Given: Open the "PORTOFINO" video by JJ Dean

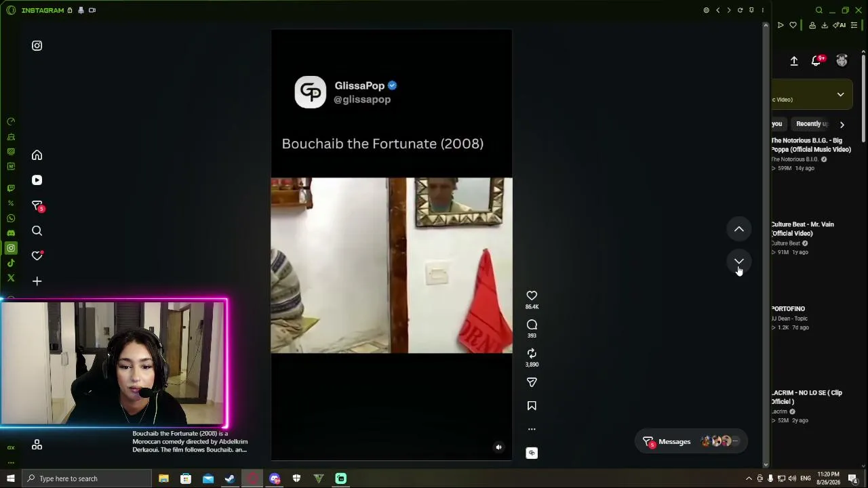Looking at the screenshot, I should pyautogui.click(x=788, y=309).
